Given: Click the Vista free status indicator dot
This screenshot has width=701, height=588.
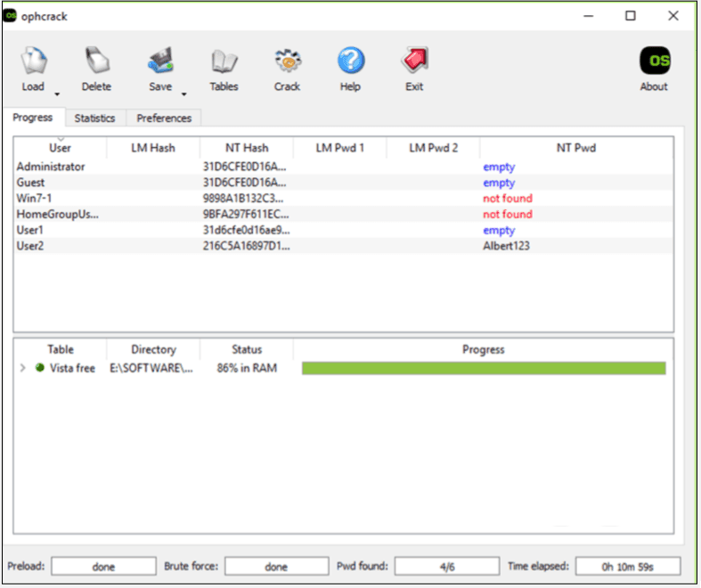Looking at the screenshot, I should (39, 368).
